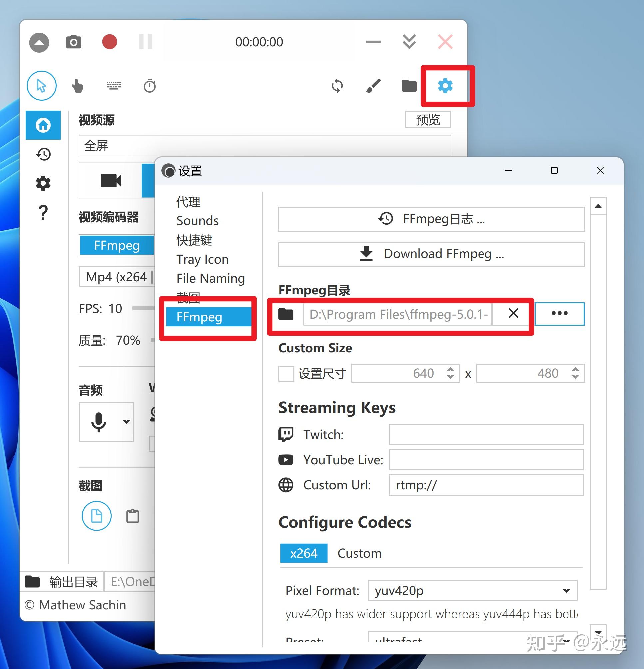Click 输出目录 output folder icon at bottom
The image size is (644, 669).
pyautogui.click(x=32, y=582)
